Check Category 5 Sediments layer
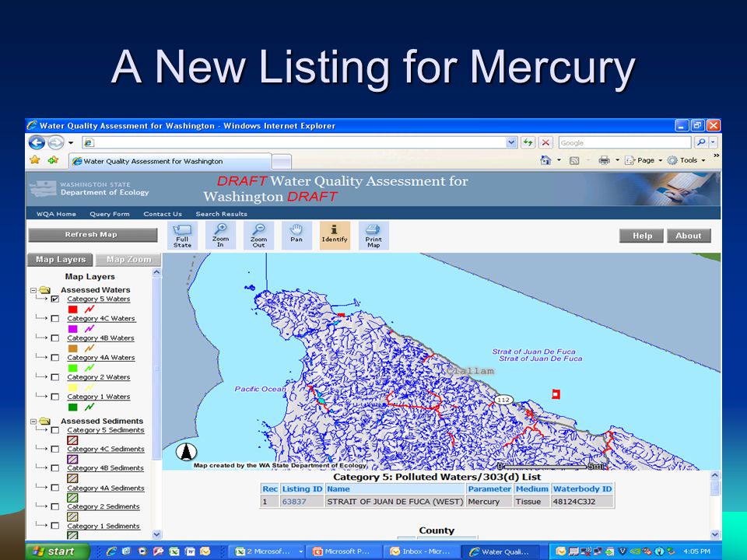 pos(55,430)
